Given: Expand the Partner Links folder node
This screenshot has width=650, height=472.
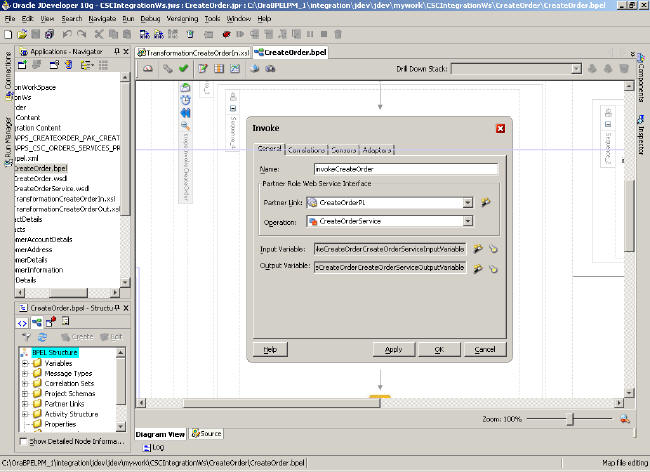Looking at the screenshot, I should coord(25,404).
